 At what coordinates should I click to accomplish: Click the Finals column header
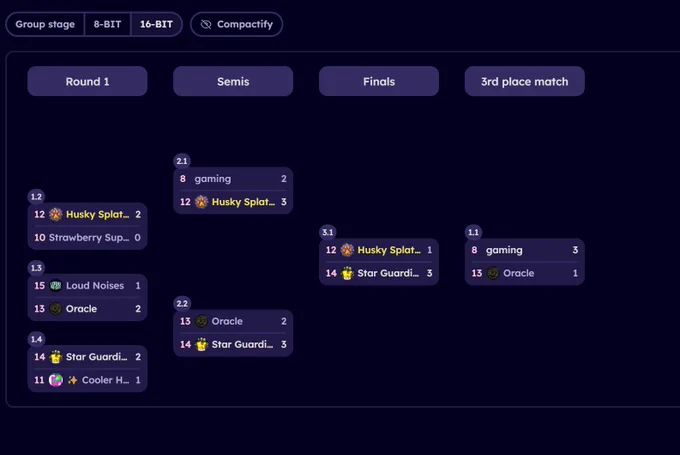coord(379,82)
